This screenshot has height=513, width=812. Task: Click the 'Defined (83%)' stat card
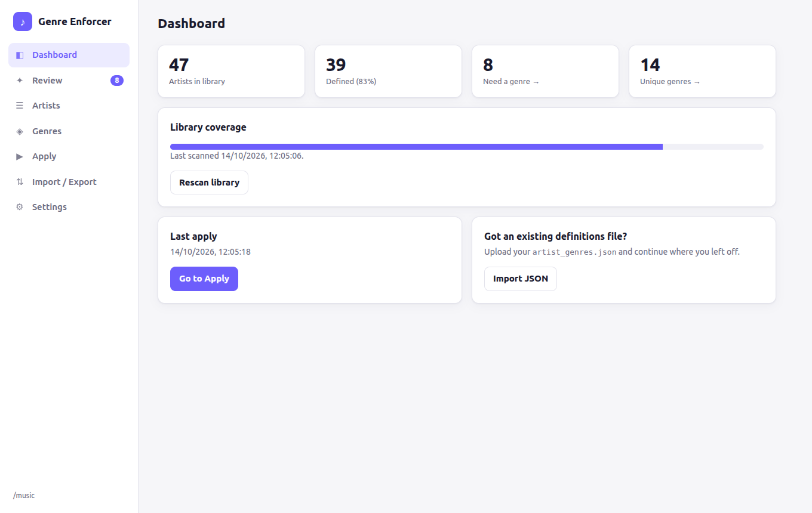(388, 71)
